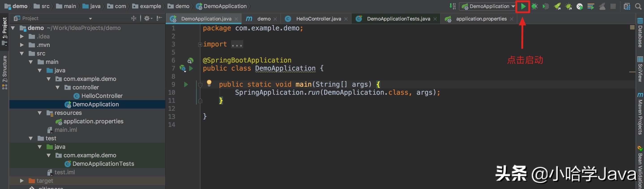This screenshot has width=644, height=189.
Task: Hide the Project panel with its hide icon
Action: tap(159, 18)
